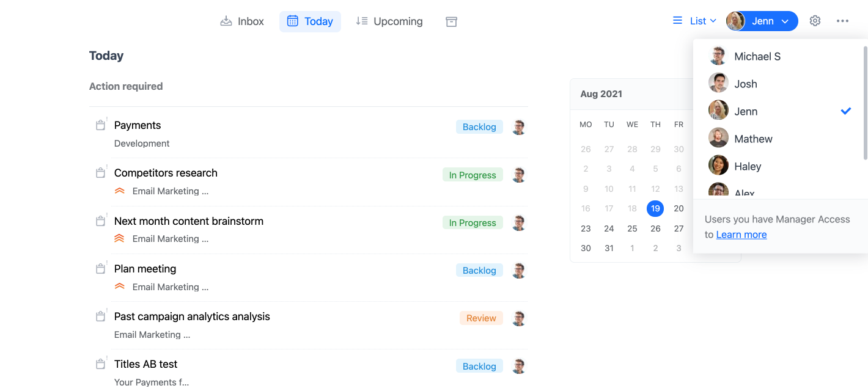This screenshot has width=868, height=391.
Task: Switch to the Upcoming tab
Action: 389,21
